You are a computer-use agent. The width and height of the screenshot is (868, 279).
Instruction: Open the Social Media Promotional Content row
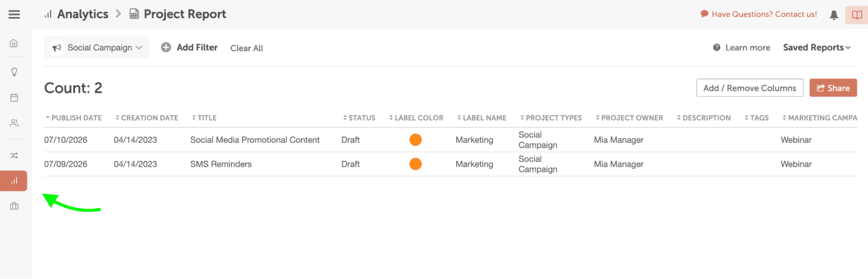point(450,140)
